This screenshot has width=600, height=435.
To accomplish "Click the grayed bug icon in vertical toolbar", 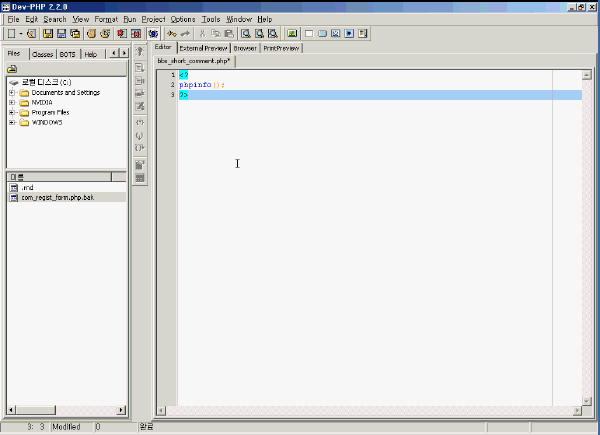I will click(140, 52).
